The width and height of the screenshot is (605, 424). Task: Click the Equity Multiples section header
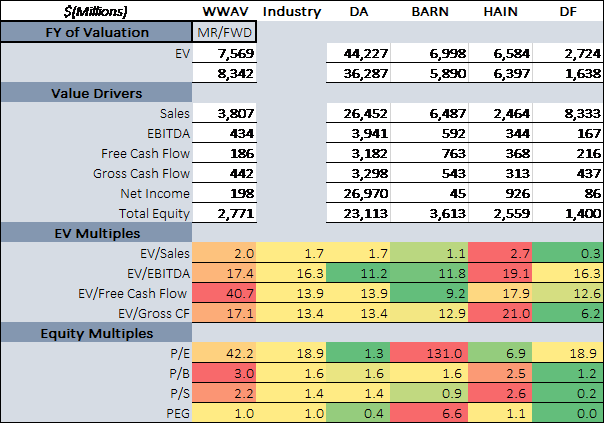(x=96, y=333)
